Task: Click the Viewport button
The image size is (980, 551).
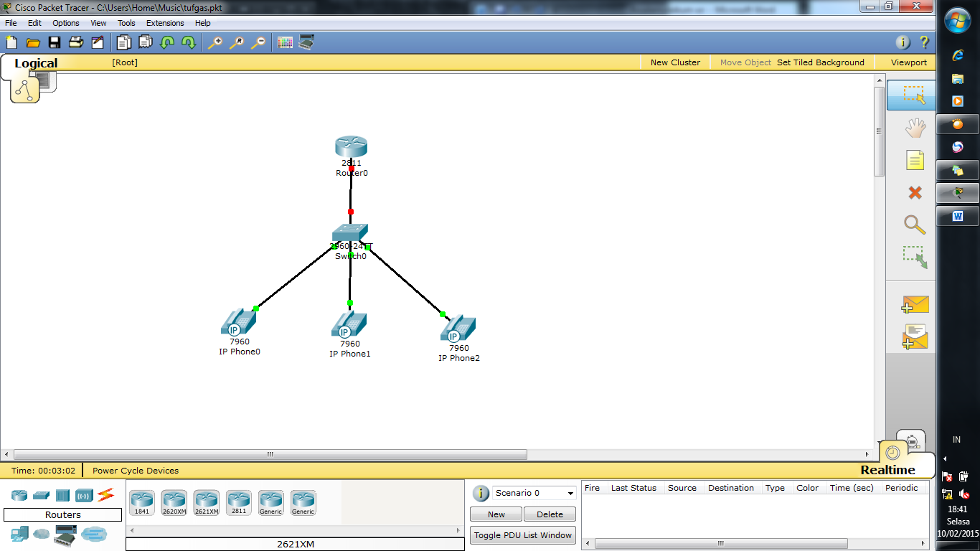Action: 909,62
